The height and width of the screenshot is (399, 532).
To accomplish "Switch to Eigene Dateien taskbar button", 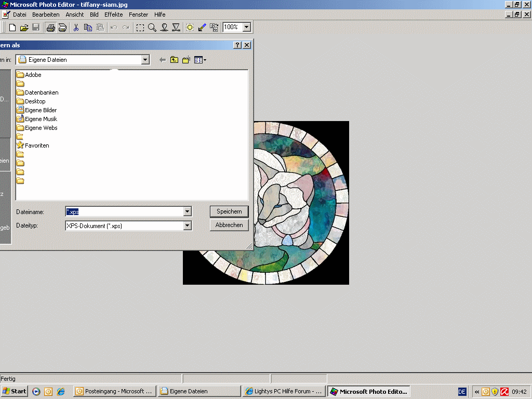I will [199, 391].
